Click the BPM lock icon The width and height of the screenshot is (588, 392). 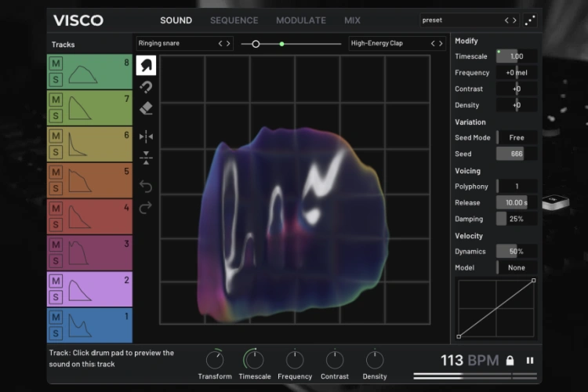[x=510, y=361]
